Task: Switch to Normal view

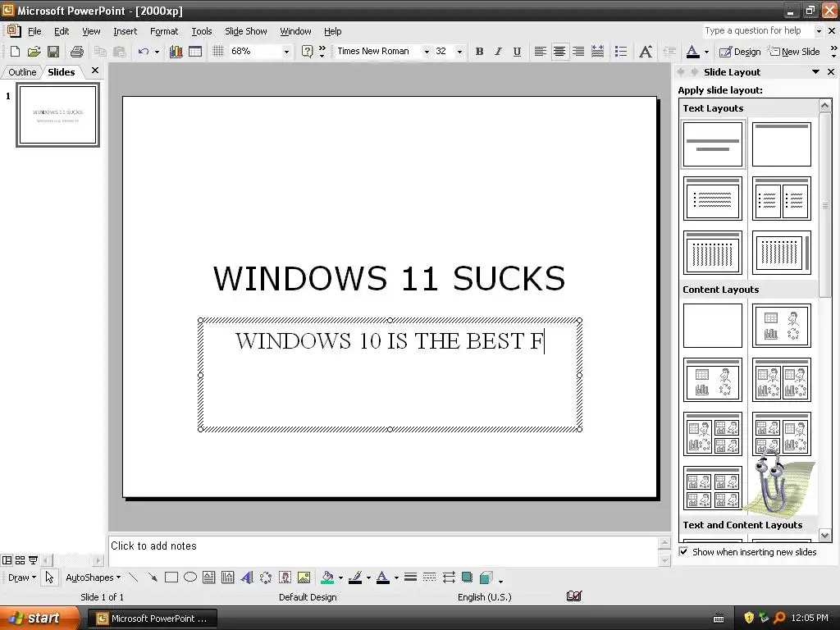Action: point(7,560)
